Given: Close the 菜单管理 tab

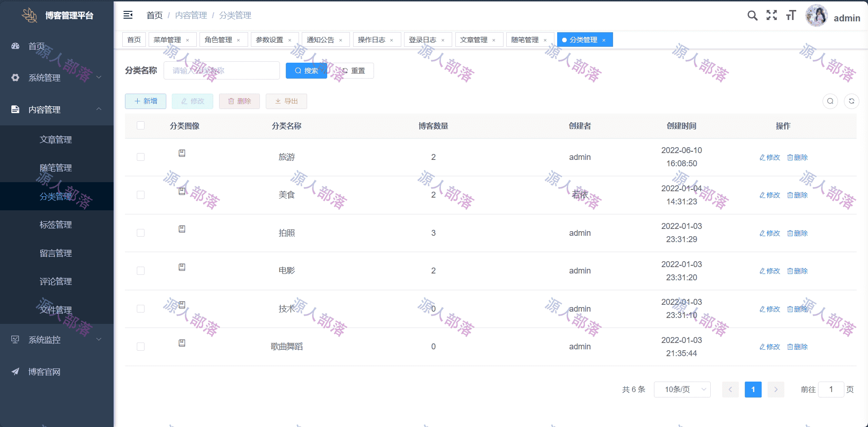Looking at the screenshot, I should click(x=187, y=40).
